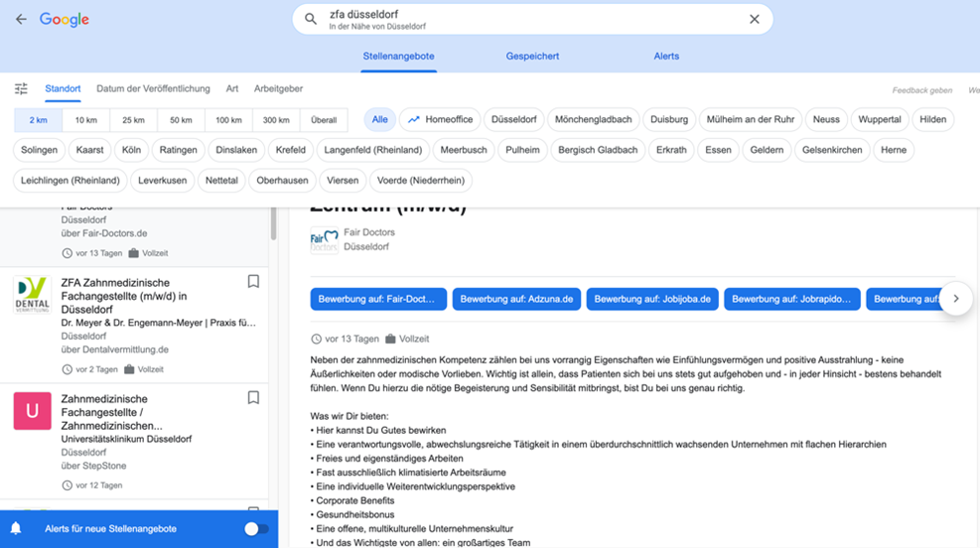Choose the 2 km radius

[38, 120]
